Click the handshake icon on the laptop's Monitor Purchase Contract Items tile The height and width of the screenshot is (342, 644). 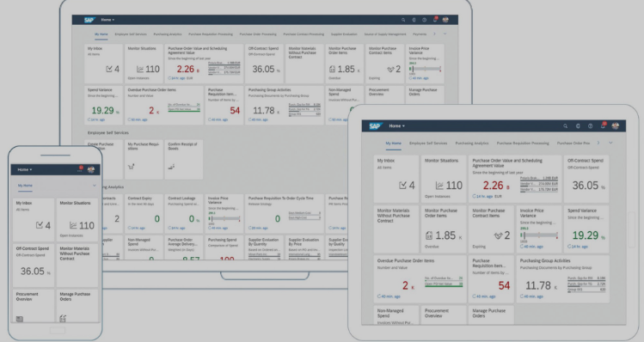click(390, 70)
